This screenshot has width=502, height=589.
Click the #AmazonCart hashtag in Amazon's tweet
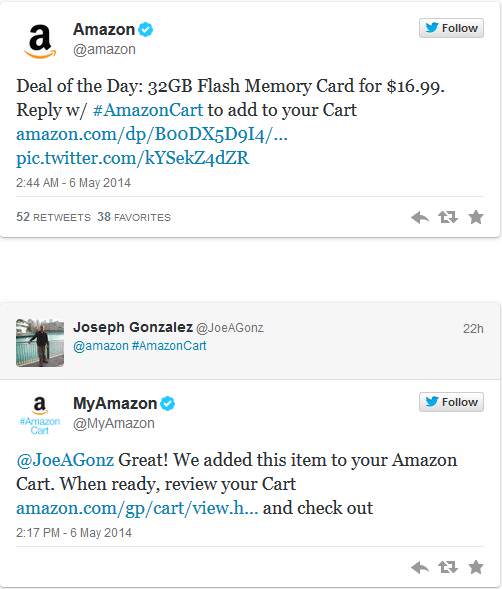pos(148,110)
